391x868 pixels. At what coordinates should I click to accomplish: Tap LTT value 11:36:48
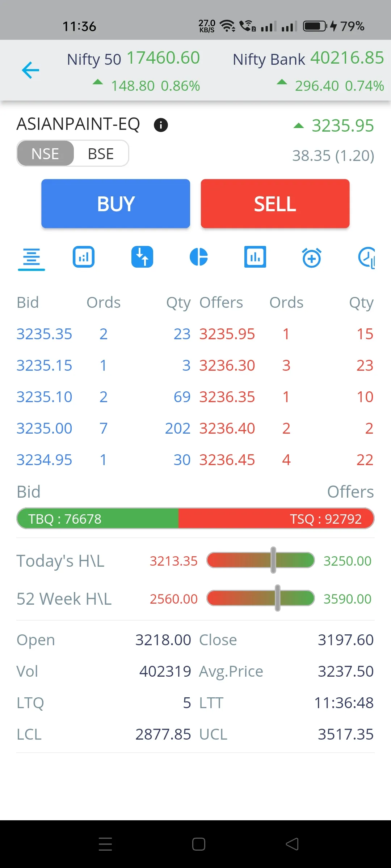[x=344, y=703]
